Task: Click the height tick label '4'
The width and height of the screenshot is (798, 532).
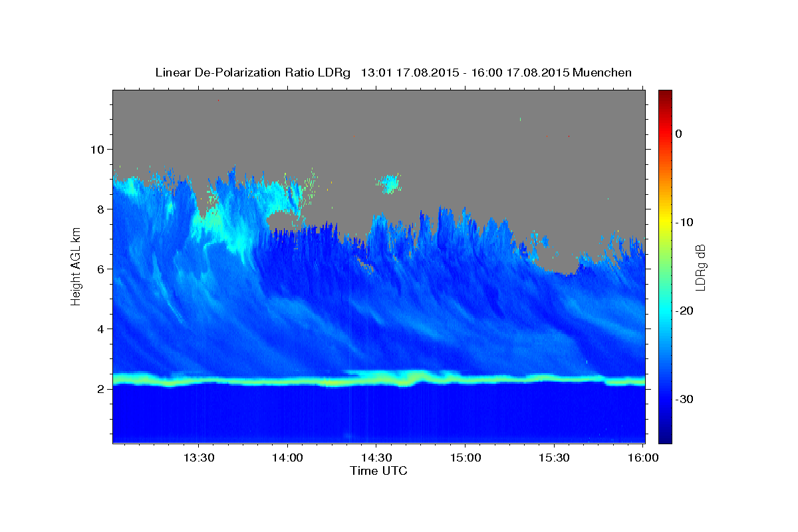Action: (101, 329)
